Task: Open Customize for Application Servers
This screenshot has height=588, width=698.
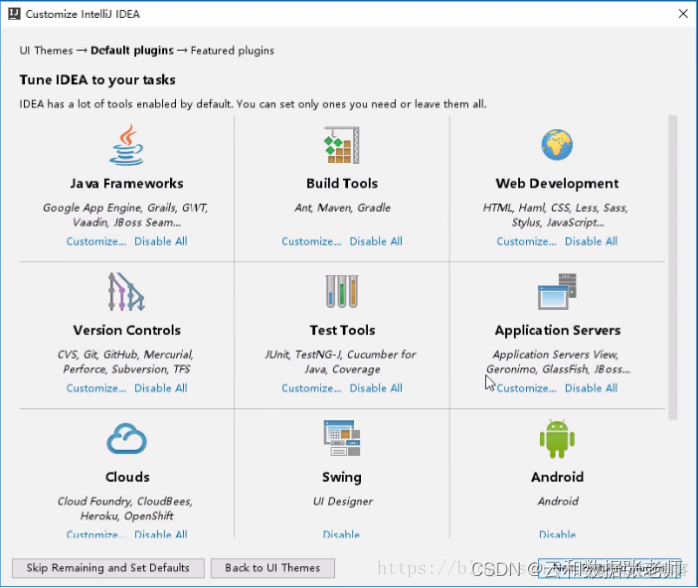Action: 527,388
